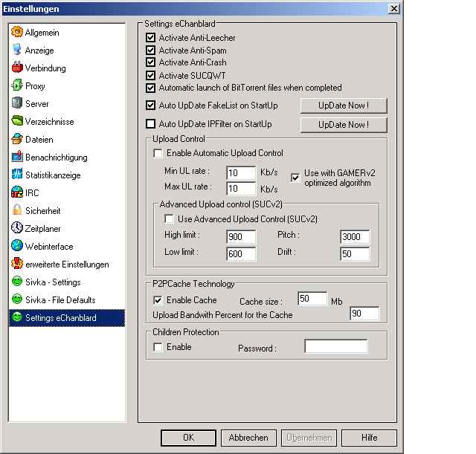Click the IRC icon
The image size is (476, 454).
coord(17,192)
